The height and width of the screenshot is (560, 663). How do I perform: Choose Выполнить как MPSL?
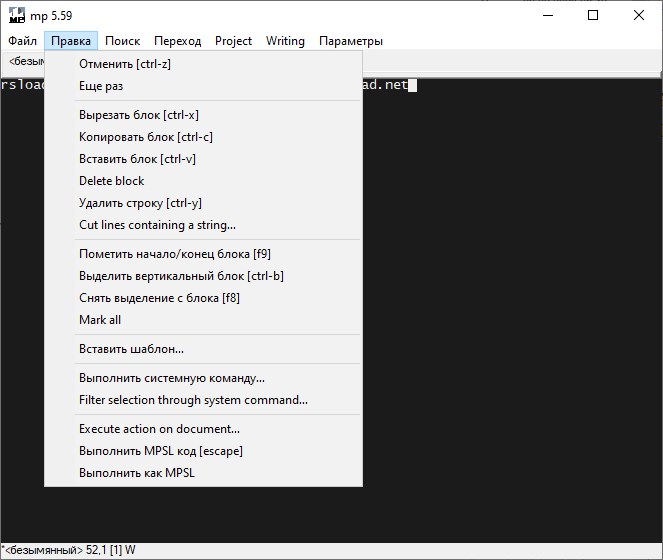[203, 473]
